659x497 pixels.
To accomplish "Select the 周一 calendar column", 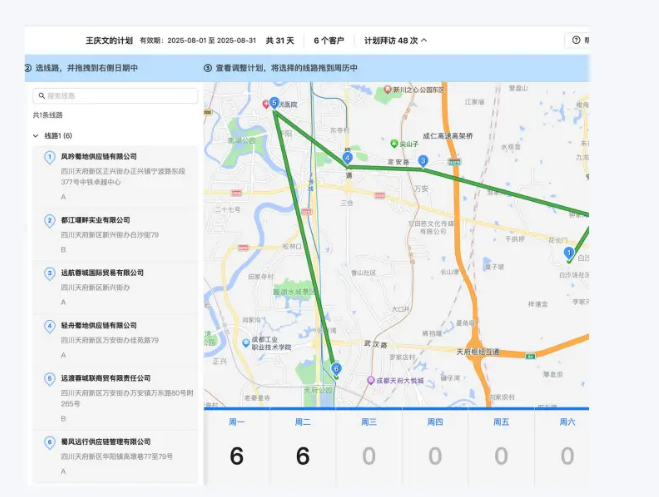I will pyautogui.click(x=236, y=444).
